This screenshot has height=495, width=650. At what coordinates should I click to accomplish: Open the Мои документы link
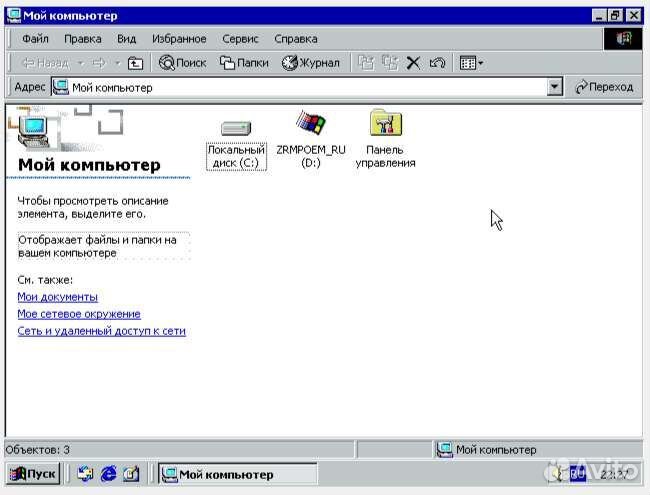point(58,297)
